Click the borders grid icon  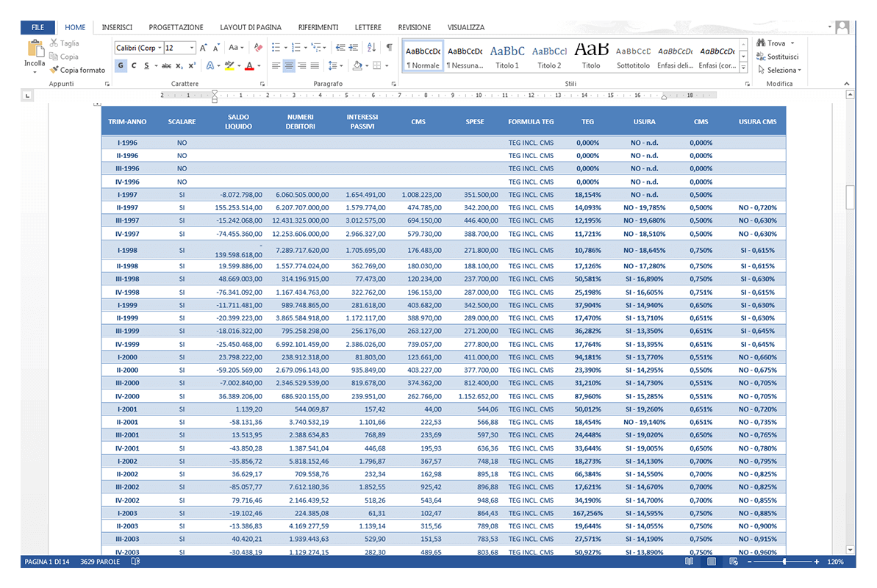tap(377, 65)
